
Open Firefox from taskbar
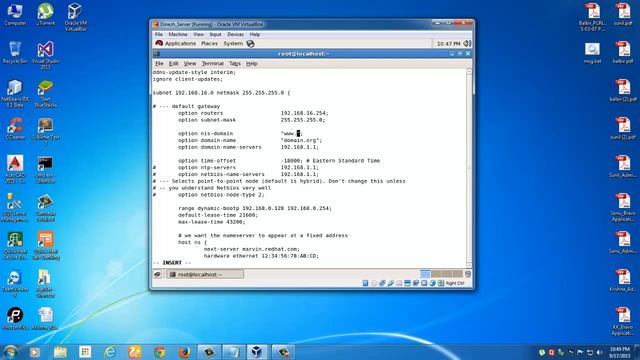click(184, 352)
